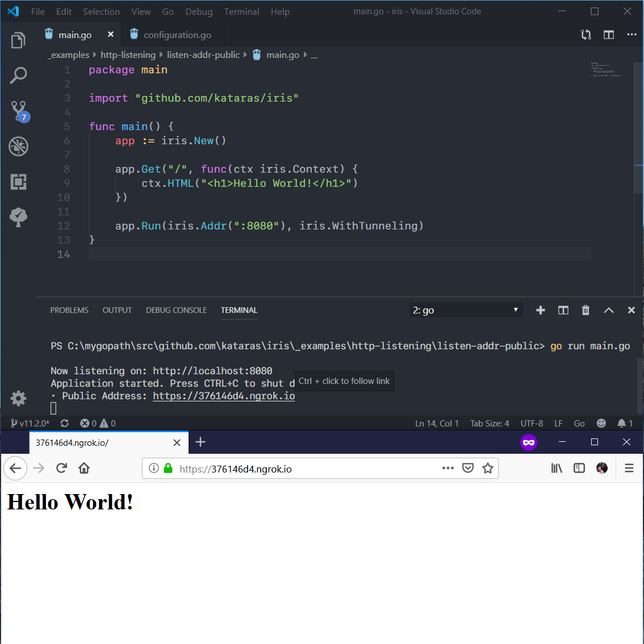This screenshot has height=644, width=644.
Task: Select Go language mode in status bar
Action: tap(579, 423)
